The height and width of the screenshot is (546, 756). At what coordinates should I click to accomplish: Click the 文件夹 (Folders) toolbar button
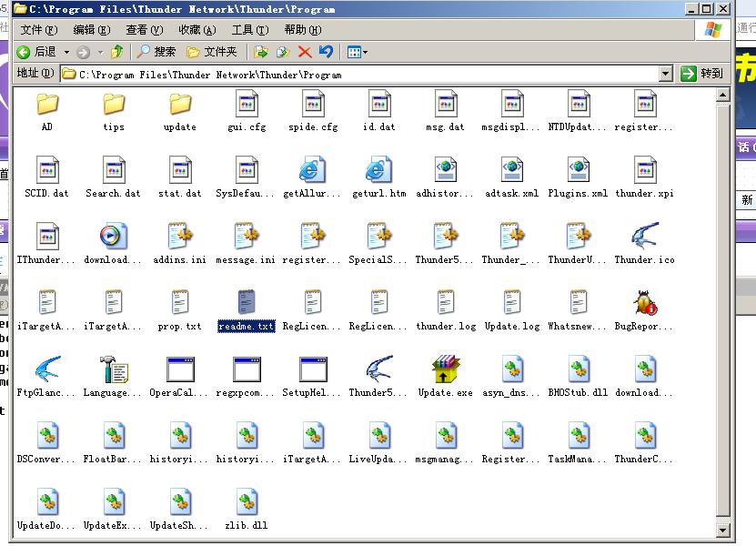click(x=212, y=52)
